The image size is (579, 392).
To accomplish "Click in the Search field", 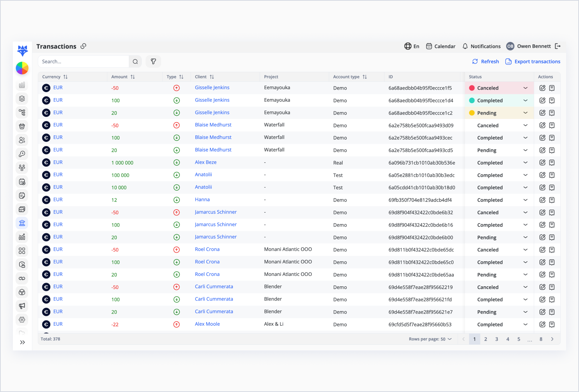I will pyautogui.click(x=83, y=62).
